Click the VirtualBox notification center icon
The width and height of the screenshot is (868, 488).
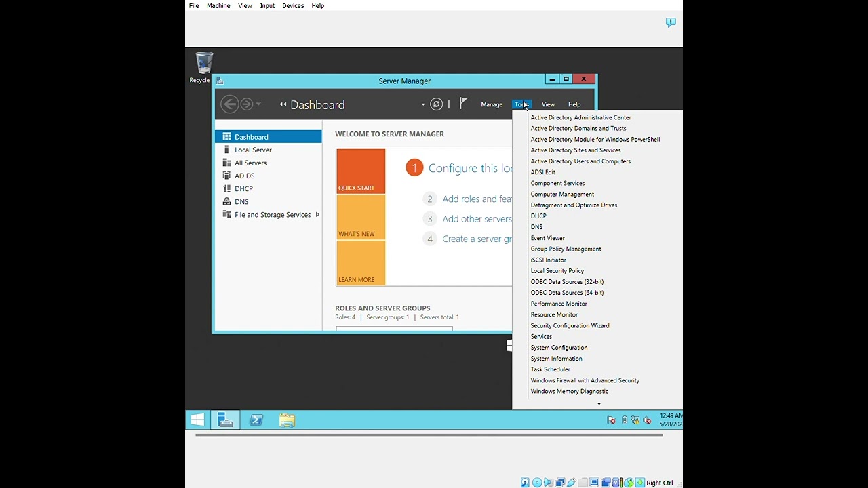point(671,22)
